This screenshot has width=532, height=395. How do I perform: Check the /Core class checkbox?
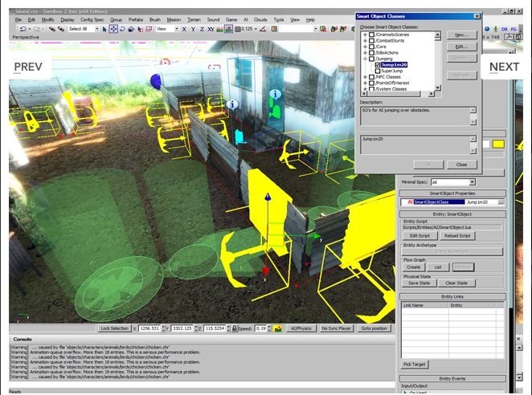[371, 47]
